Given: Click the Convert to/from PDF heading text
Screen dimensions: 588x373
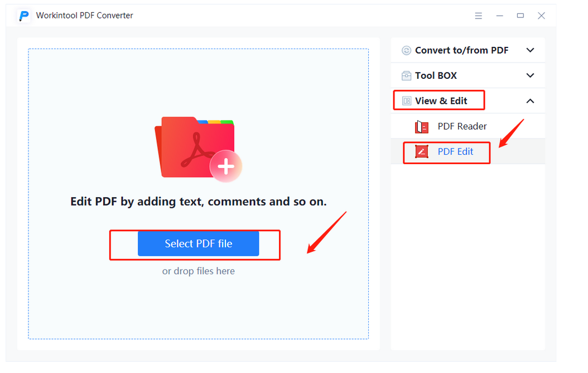Looking at the screenshot, I should pos(461,50).
